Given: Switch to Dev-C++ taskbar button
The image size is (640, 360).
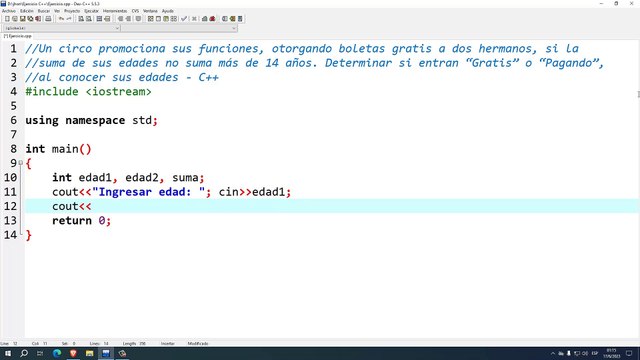Looking at the screenshot, I should tap(106, 353).
